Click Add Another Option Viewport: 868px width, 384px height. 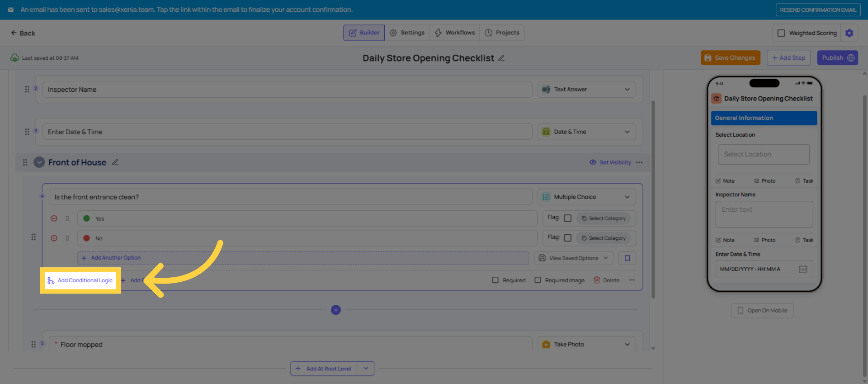click(303, 258)
